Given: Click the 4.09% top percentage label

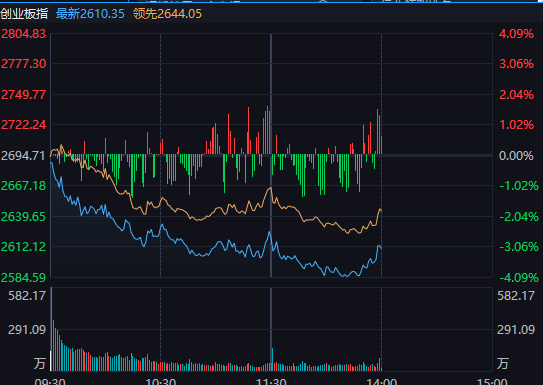Looking at the screenshot, I should pos(516,34).
